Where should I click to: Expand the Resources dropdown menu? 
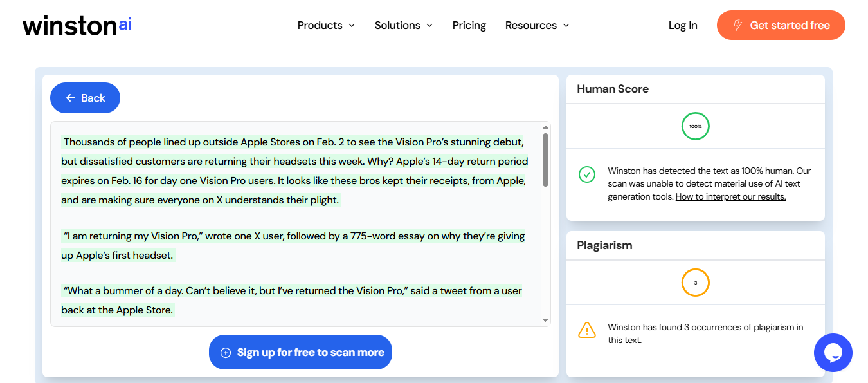pyautogui.click(x=538, y=25)
